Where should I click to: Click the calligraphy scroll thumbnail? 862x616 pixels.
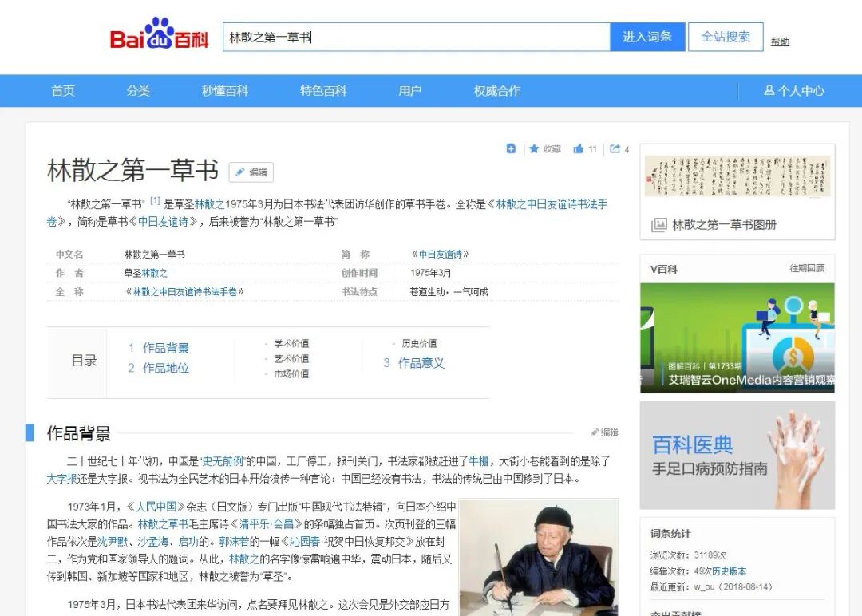pyautogui.click(x=737, y=176)
